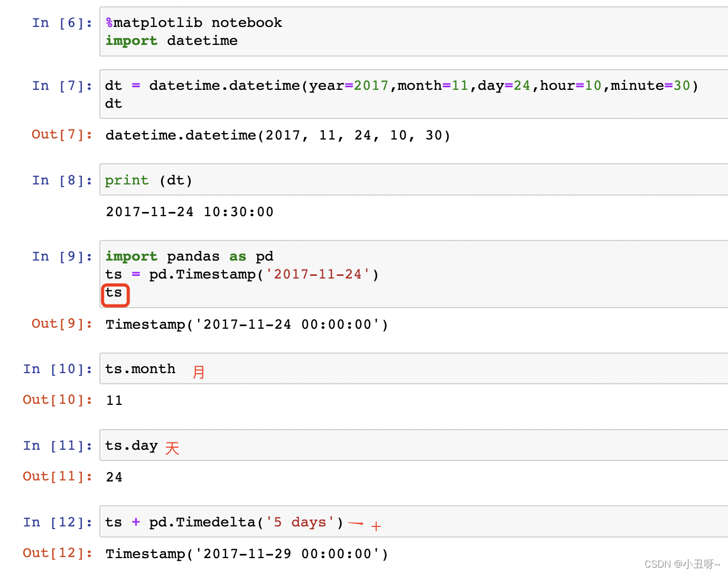Click the red 天 annotation character
The image size is (728, 574).
(x=172, y=448)
